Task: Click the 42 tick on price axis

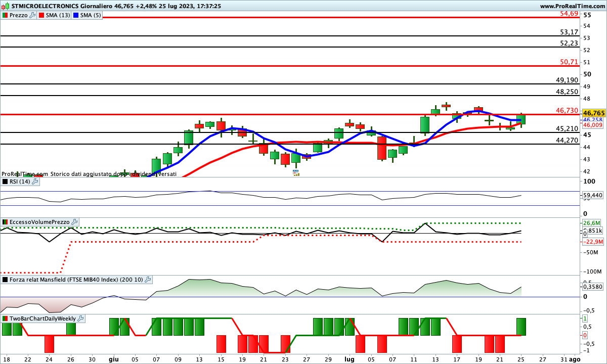Action: coord(587,171)
